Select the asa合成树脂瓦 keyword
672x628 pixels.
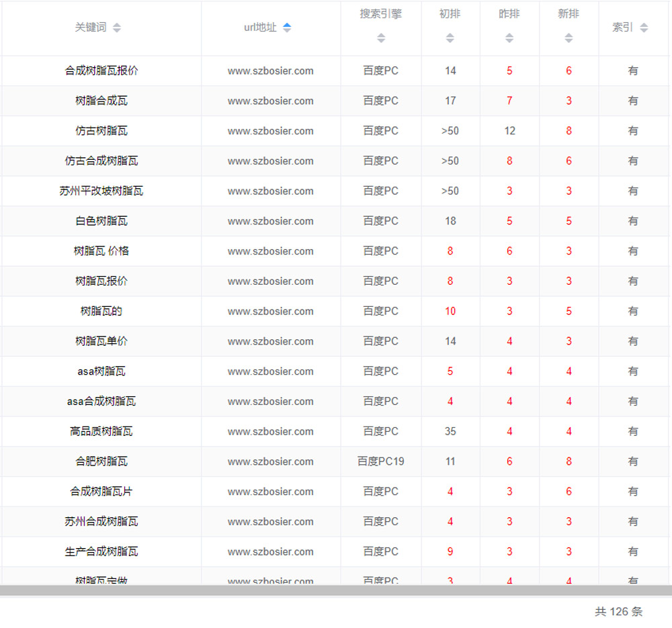[101, 402]
